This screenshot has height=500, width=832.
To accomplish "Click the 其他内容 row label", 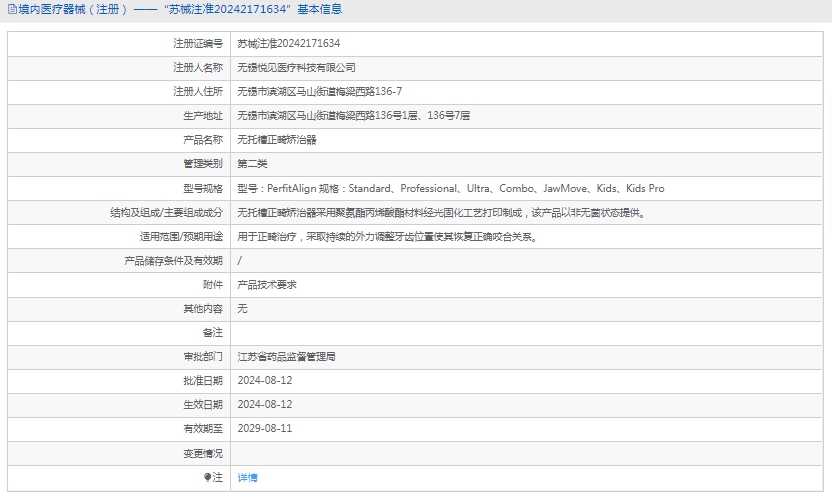I will [x=203, y=309].
